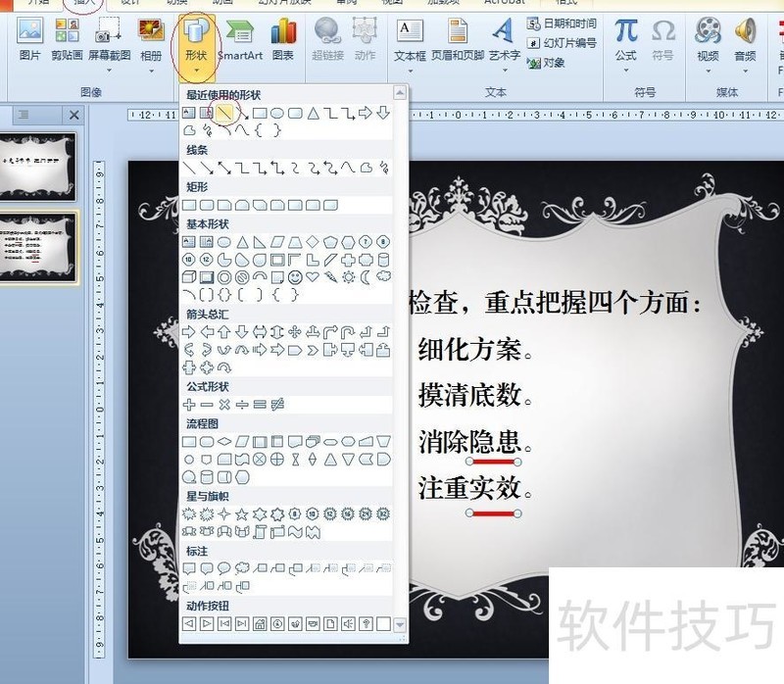Choose the curved connector line in 线条
This screenshot has width=784, height=684.
(x=295, y=168)
